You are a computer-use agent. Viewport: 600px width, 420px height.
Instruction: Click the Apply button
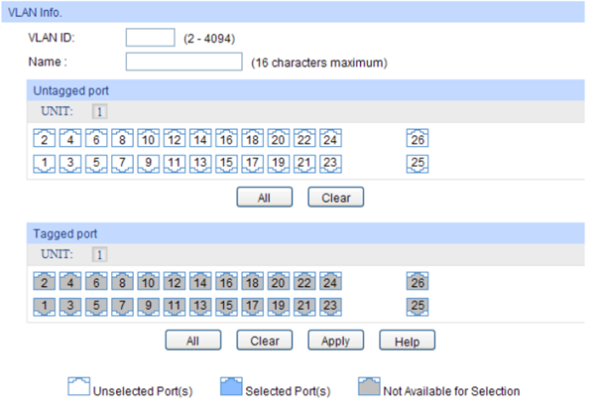(335, 341)
